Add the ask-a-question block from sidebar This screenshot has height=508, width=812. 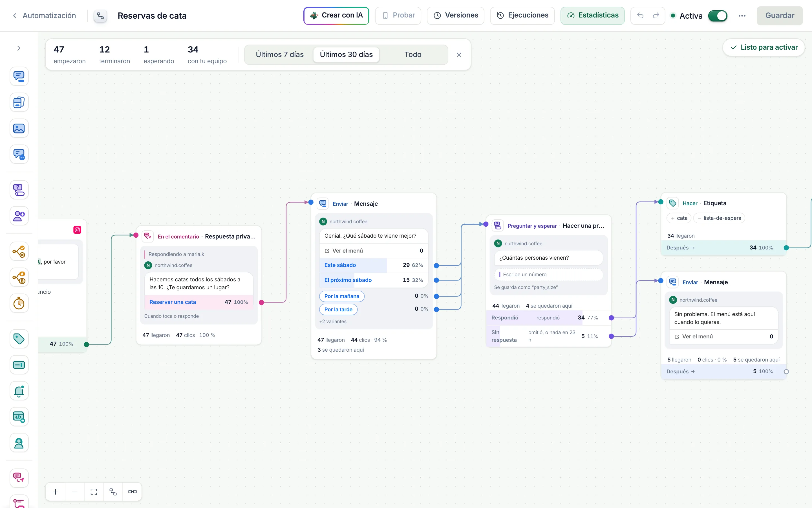[x=19, y=190]
